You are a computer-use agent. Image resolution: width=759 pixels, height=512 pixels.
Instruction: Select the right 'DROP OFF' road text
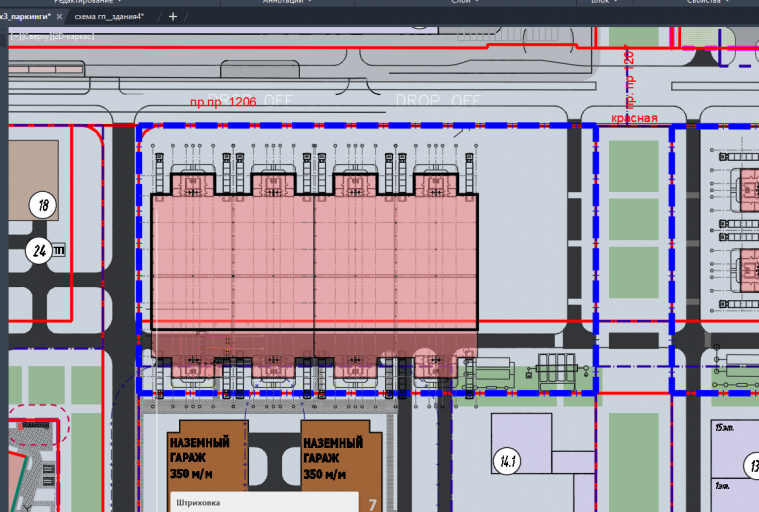pos(438,100)
